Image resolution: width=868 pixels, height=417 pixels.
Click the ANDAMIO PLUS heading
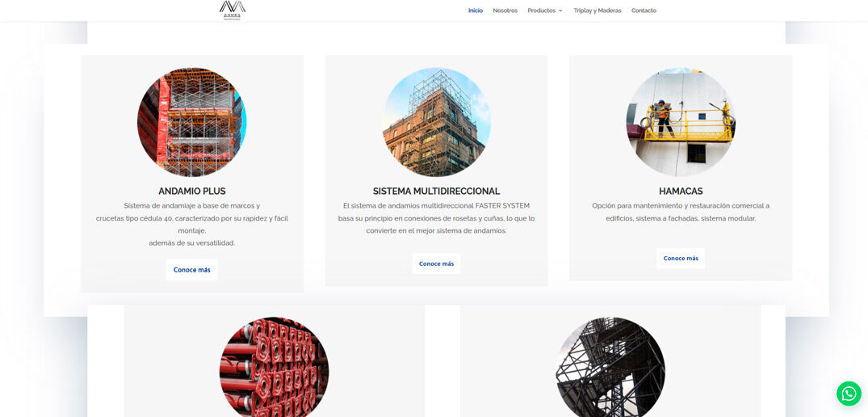pyautogui.click(x=192, y=192)
